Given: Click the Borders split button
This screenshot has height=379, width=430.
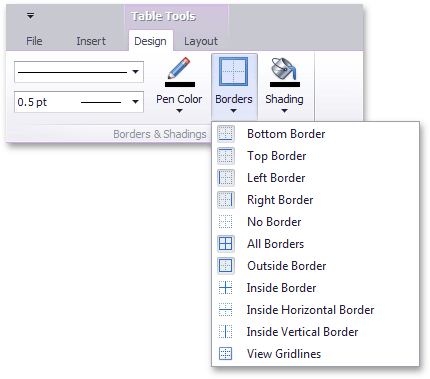Looking at the screenshot, I should pos(234,87).
